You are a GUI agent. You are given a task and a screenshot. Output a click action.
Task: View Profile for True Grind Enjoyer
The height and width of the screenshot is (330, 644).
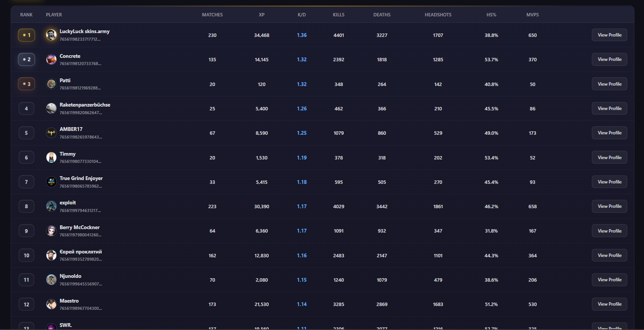coord(609,182)
